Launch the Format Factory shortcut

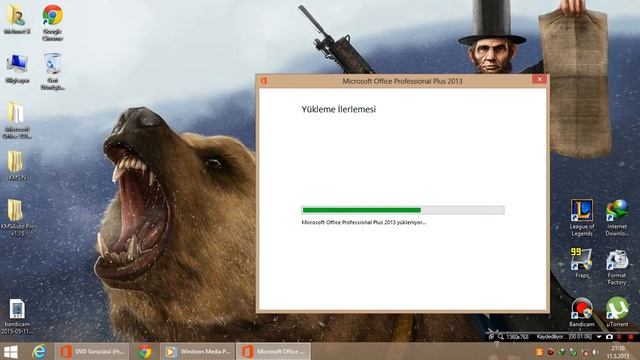[x=617, y=267]
